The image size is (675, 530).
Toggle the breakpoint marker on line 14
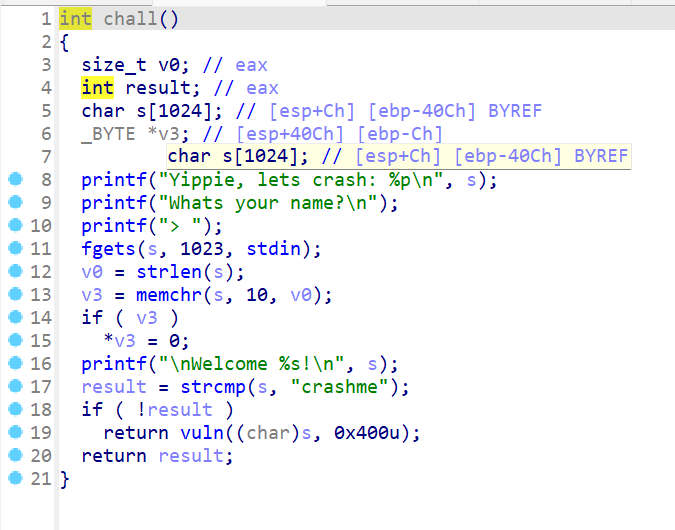[x=15, y=318]
